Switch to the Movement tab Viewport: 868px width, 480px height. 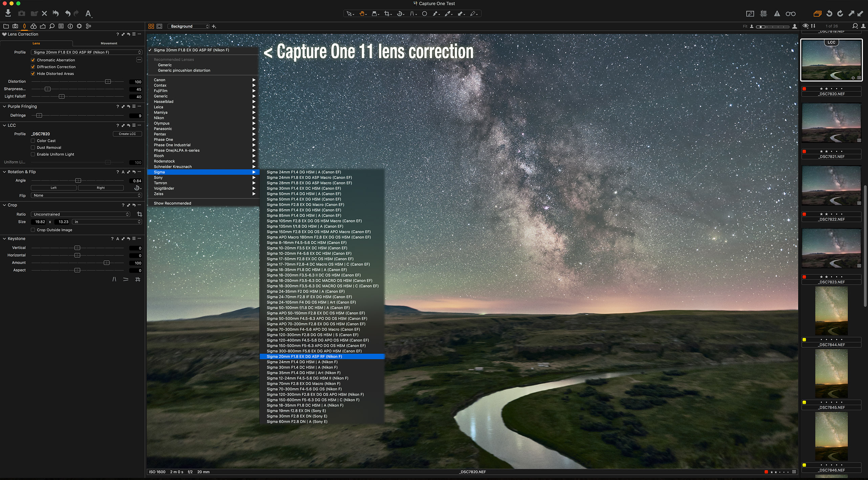click(109, 43)
